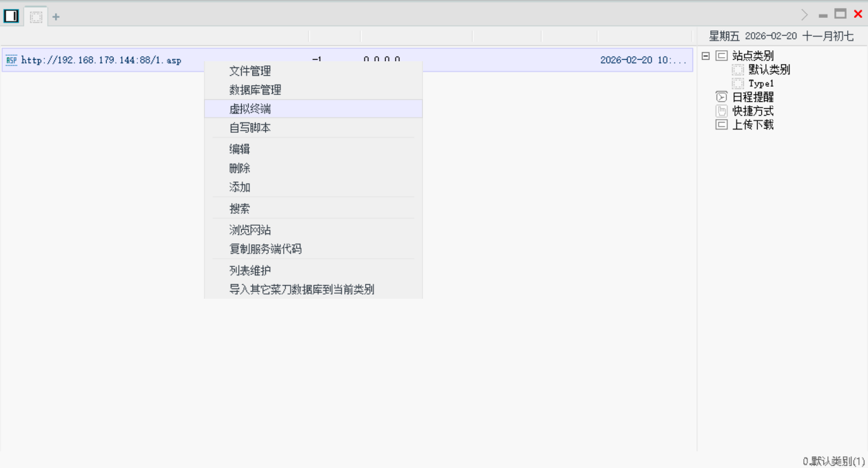
Task: Choose 编辑 in context menu
Action: coord(313,149)
